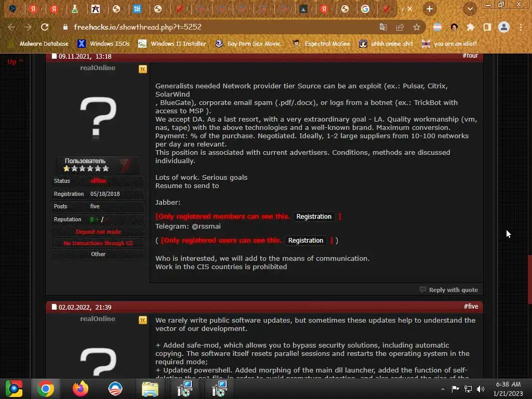Click Reply with quote on post #four
Image resolution: width=532 pixels, height=399 pixels.
coord(453,290)
